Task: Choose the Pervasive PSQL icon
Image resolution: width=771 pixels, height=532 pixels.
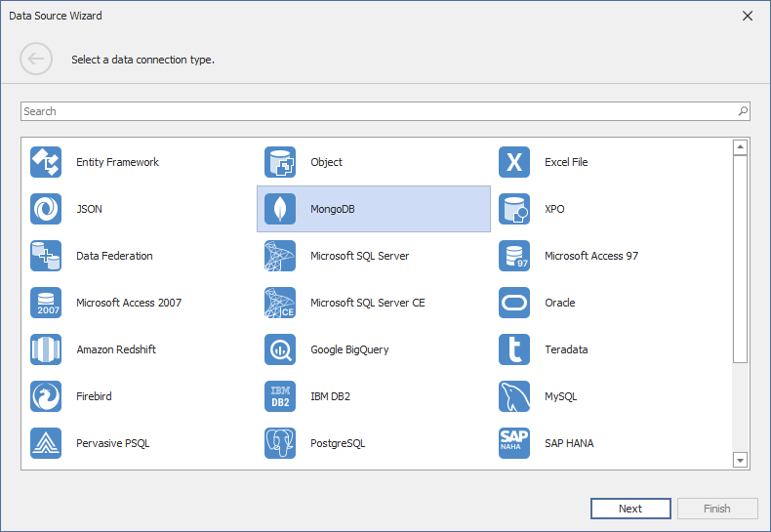Action: 46,443
